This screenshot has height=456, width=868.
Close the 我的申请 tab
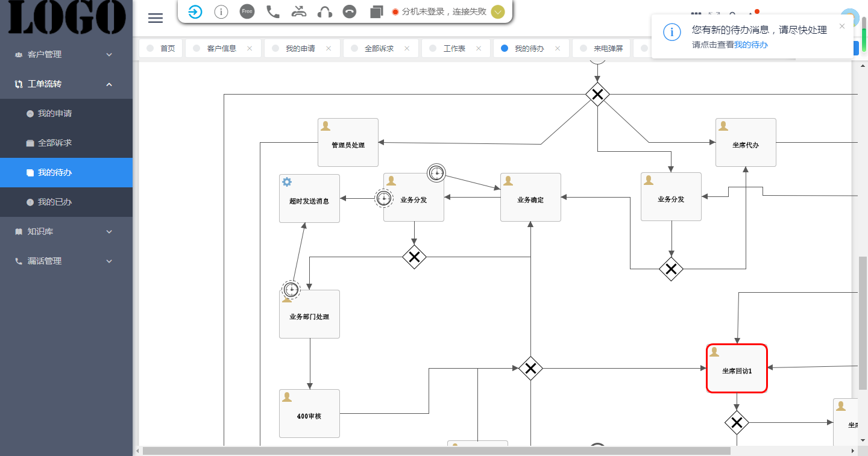point(329,49)
